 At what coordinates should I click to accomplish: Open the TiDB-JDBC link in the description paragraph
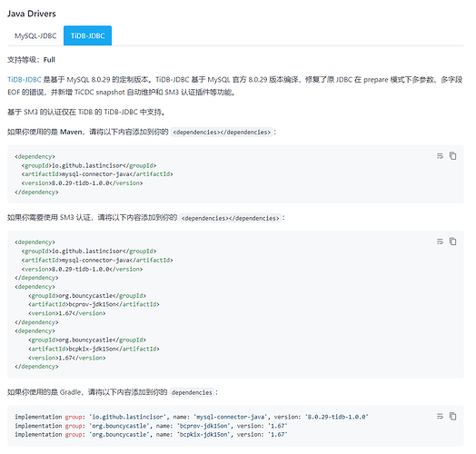tap(25, 80)
